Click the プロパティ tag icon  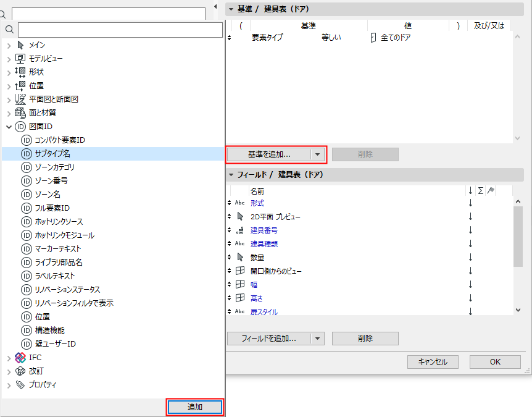coord(20,384)
